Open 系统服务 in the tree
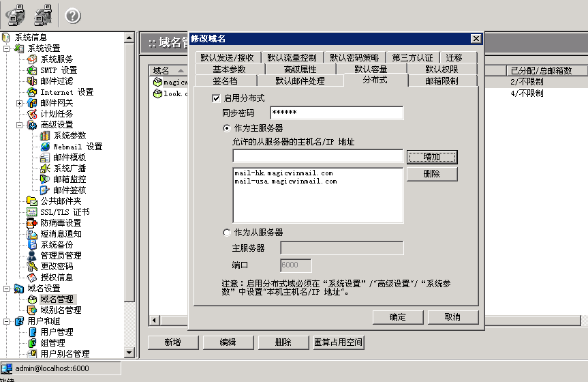The width and height of the screenshot is (588, 382). point(57,59)
